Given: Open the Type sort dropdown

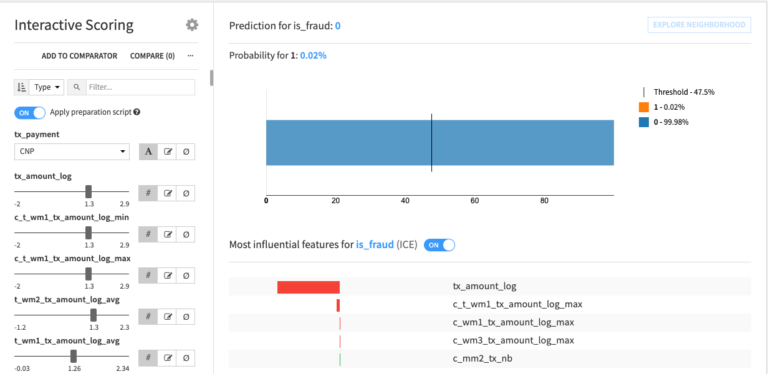Looking at the screenshot, I should 47,87.
